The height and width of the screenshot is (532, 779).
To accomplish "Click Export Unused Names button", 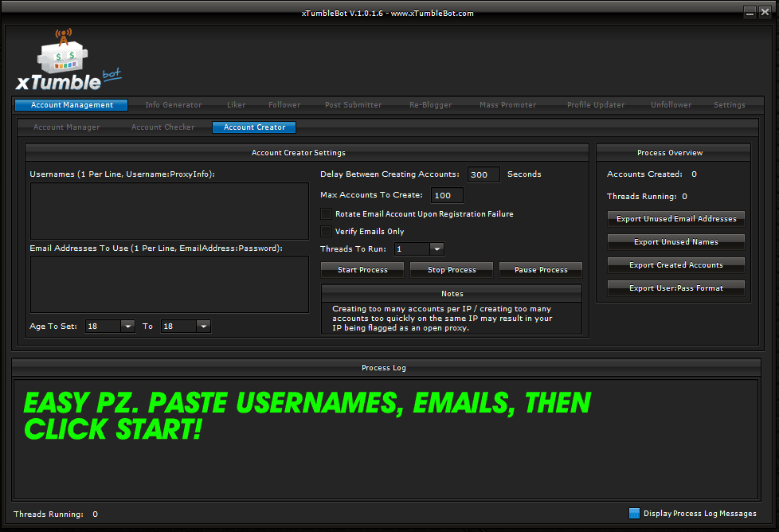I will point(676,242).
